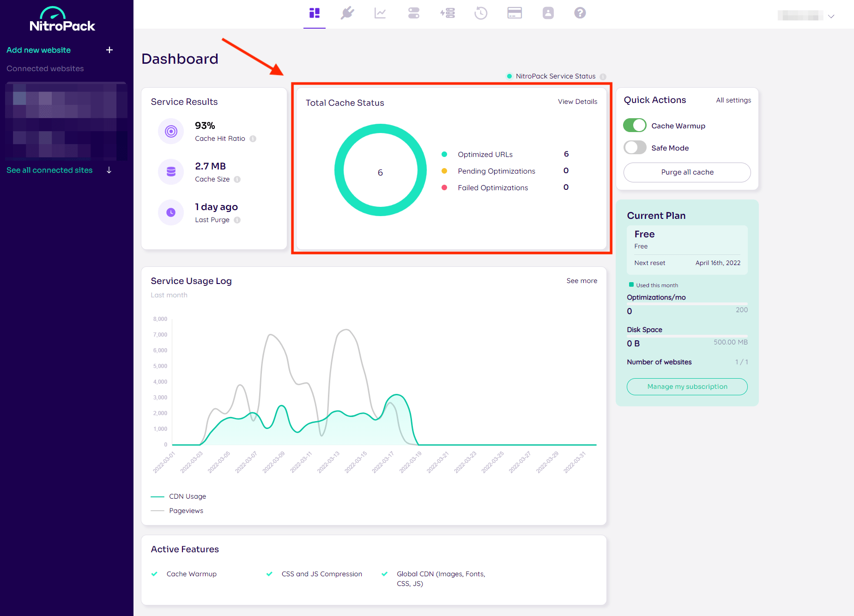Screen dimensions: 854x616
Task: Open the user profile icon
Action: click(x=548, y=13)
